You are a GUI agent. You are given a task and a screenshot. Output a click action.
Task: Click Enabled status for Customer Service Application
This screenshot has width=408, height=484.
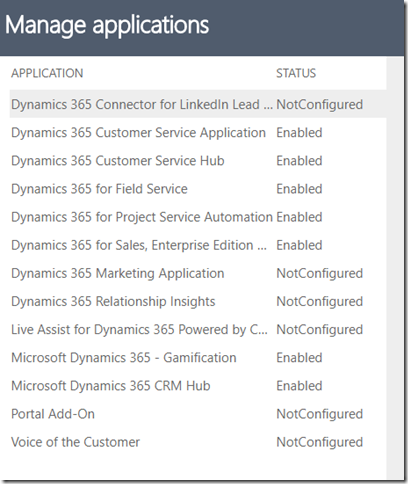(299, 133)
